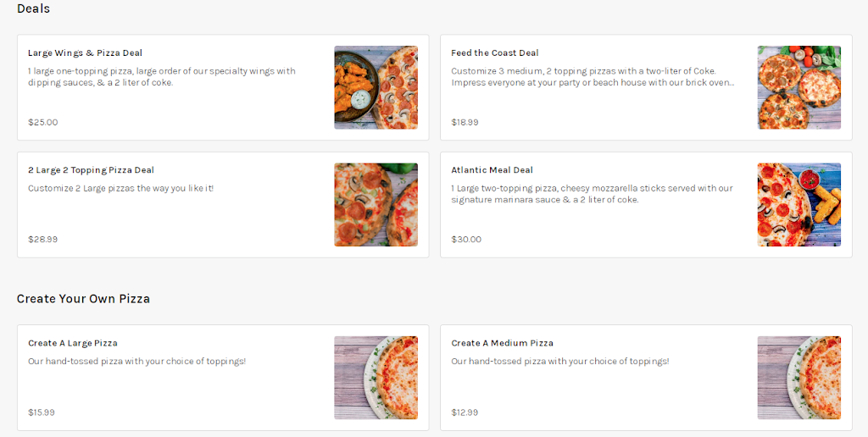Viewport: 868px width, 437px height.
Task: Click the $18.99 price label
Action: point(465,122)
